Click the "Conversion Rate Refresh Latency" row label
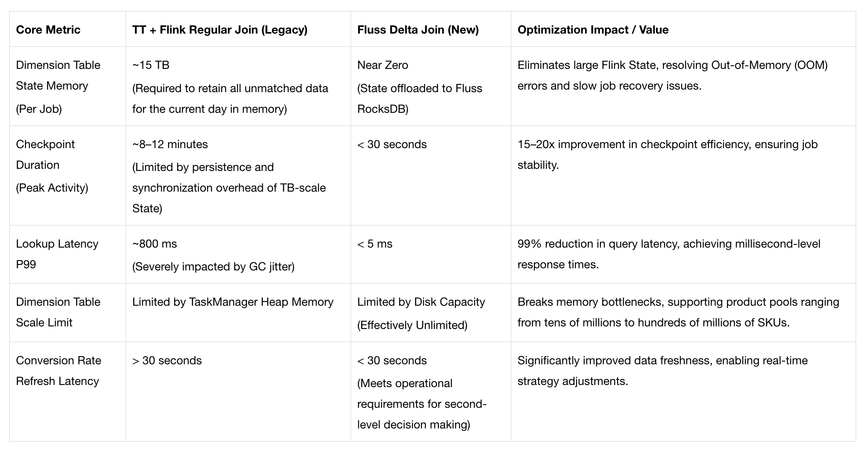This screenshot has width=868, height=453. pos(58,371)
